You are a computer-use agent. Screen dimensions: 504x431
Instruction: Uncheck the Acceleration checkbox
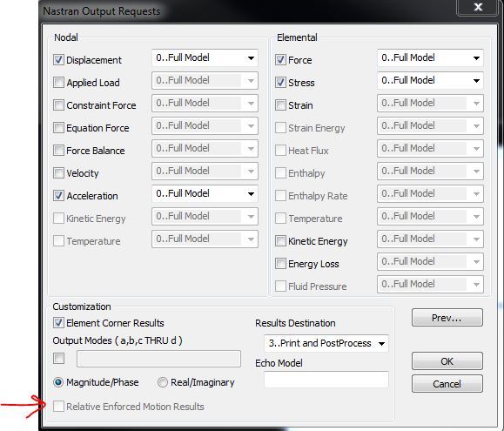(x=58, y=196)
